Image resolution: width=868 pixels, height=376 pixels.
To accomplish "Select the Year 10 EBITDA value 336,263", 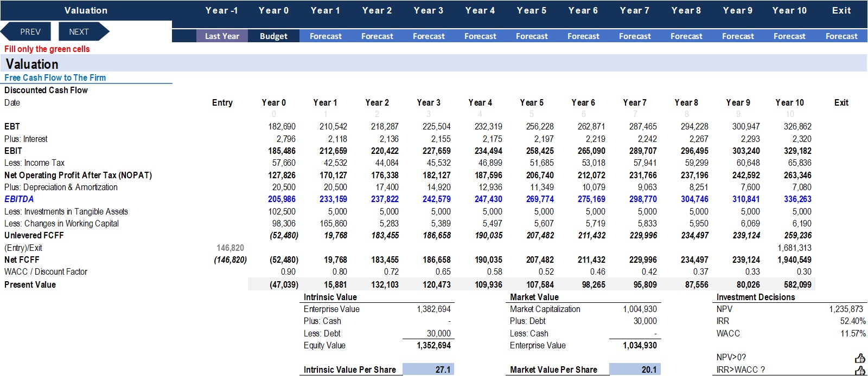I will click(797, 199).
